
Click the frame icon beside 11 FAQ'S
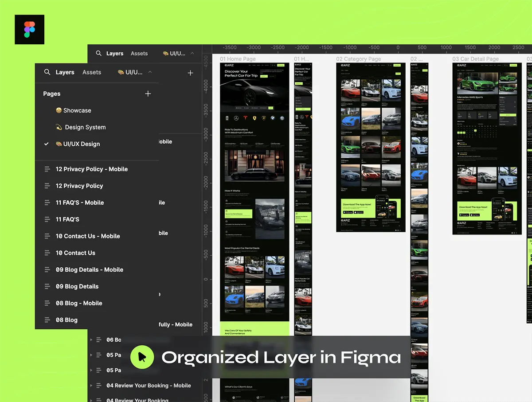(x=47, y=219)
